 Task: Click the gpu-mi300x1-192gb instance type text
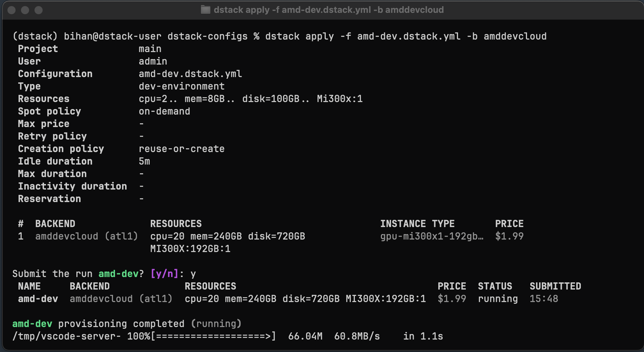432,236
